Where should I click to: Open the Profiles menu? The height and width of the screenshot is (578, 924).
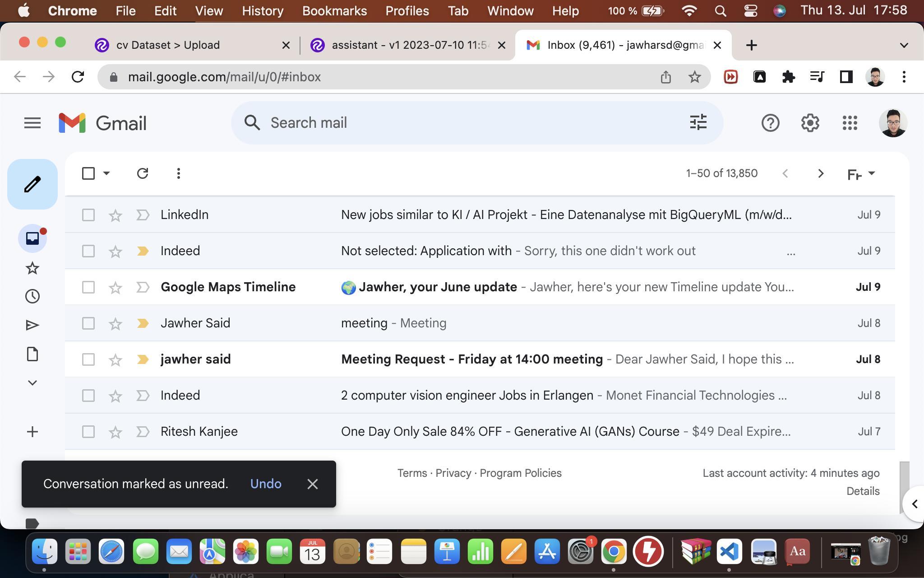point(407,10)
